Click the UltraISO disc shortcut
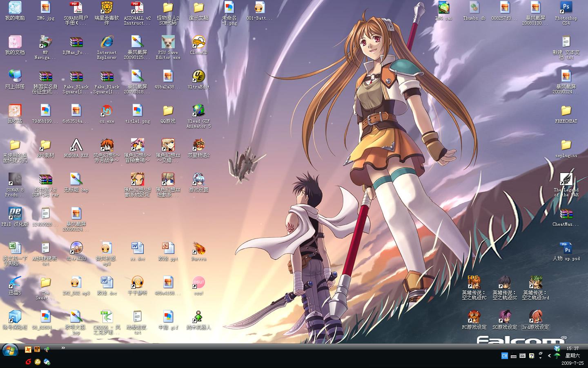 (x=76, y=251)
